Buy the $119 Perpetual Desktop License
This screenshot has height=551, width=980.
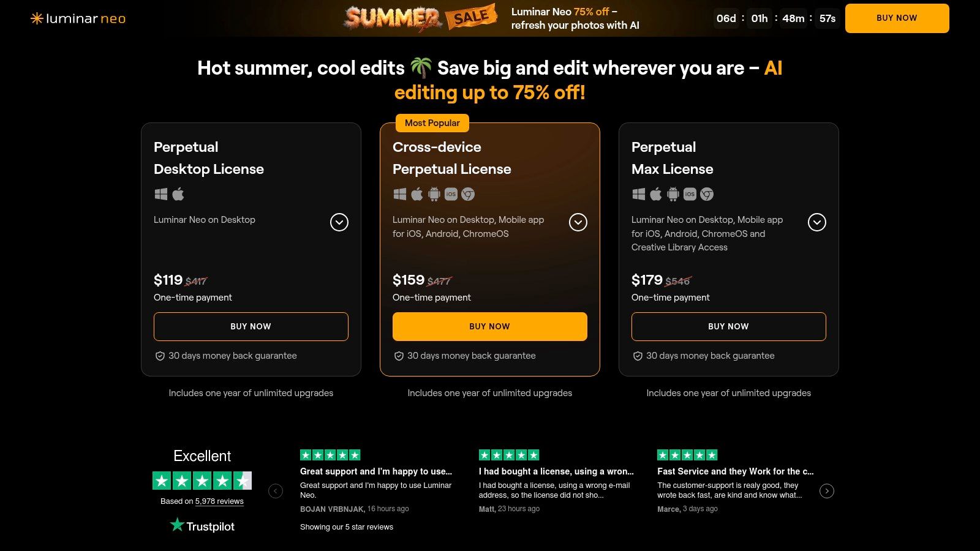coord(251,326)
